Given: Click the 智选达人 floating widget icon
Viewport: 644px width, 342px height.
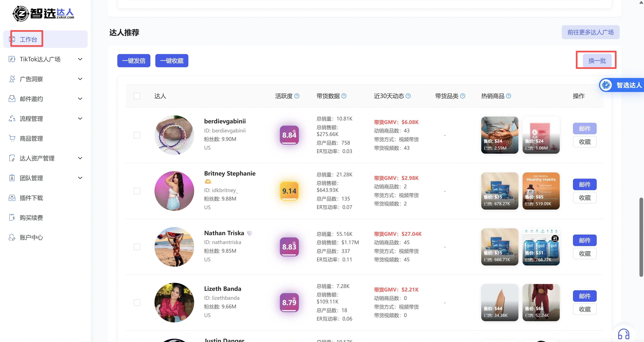Looking at the screenshot, I should [606, 85].
